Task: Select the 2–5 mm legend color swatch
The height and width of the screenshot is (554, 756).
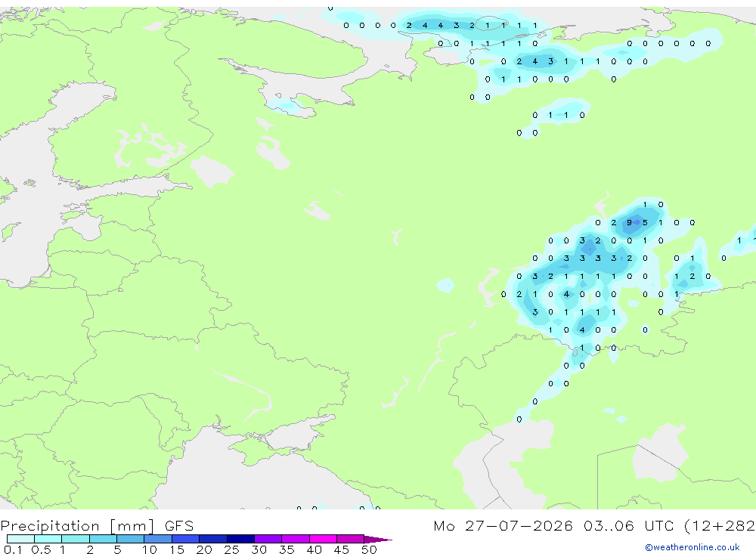Action: [103, 539]
